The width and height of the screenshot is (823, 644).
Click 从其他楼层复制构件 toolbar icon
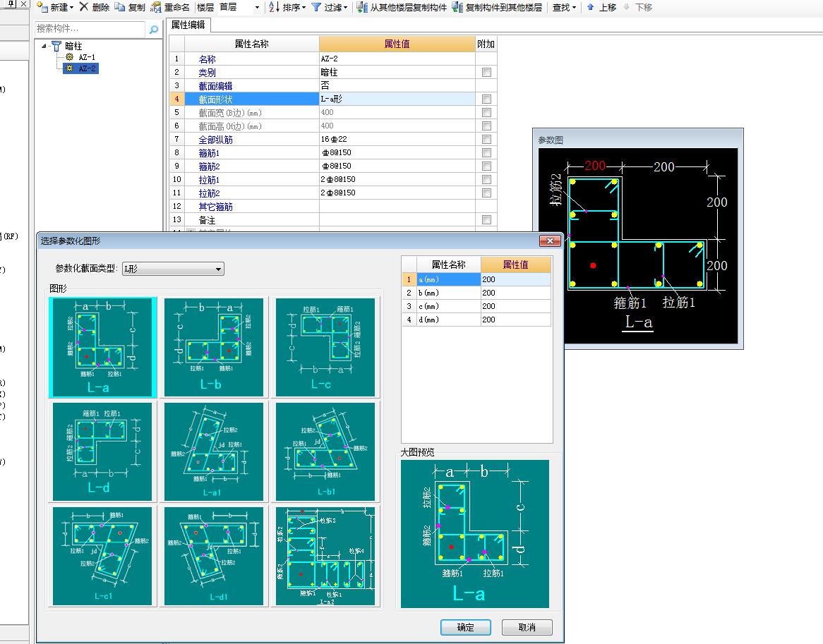point(361,7)
